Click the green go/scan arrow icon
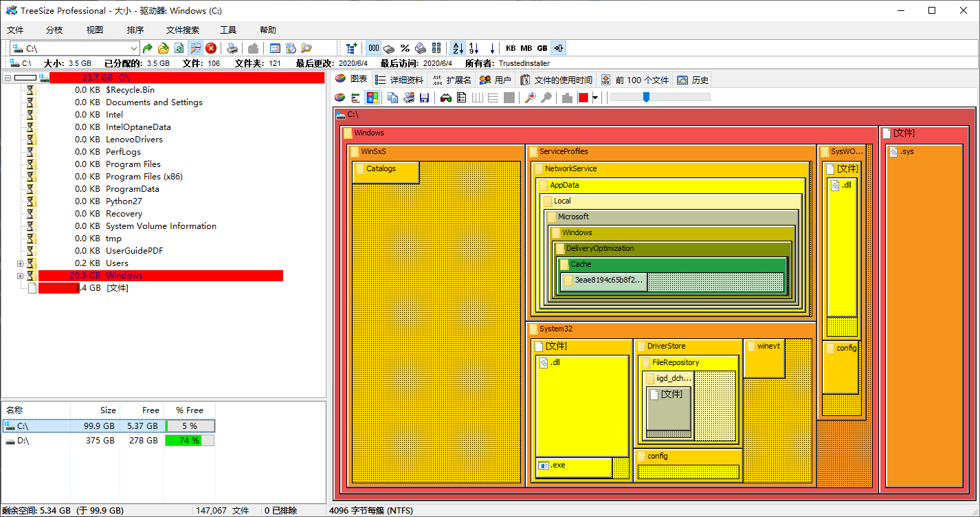This screenshot has height=517, width=980. pos(148,48)
